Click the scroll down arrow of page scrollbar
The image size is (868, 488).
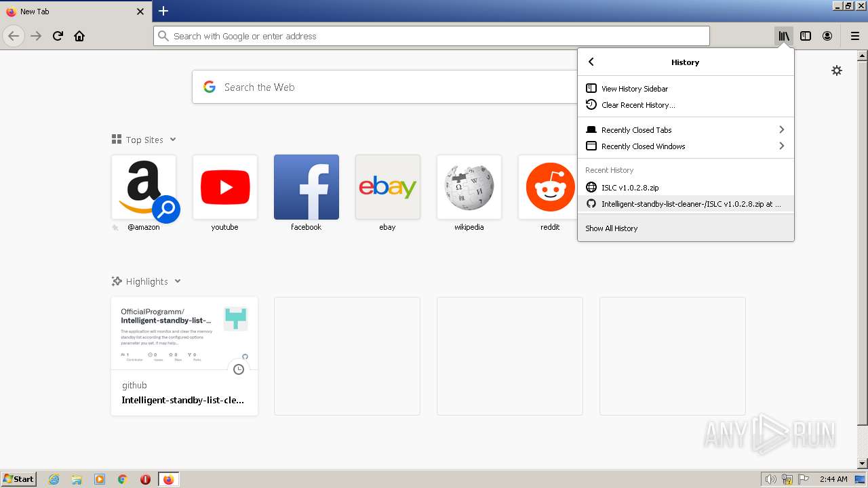863,464
